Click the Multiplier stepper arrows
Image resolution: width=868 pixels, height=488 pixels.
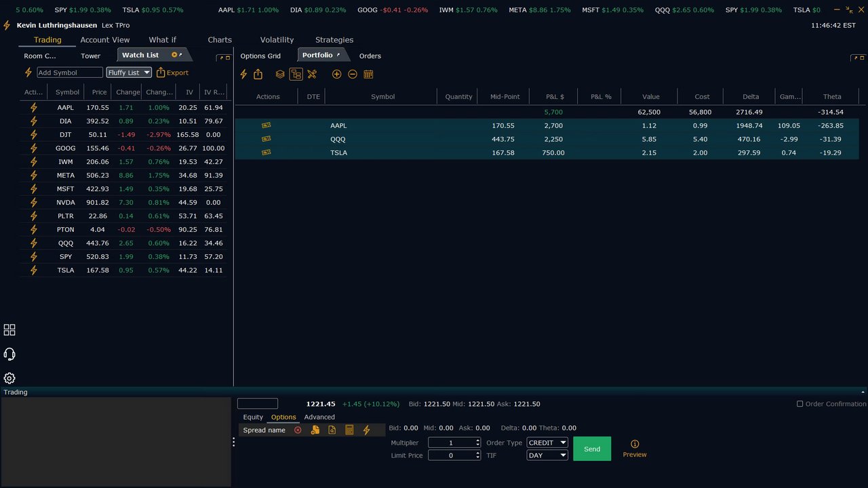(478, 443)
